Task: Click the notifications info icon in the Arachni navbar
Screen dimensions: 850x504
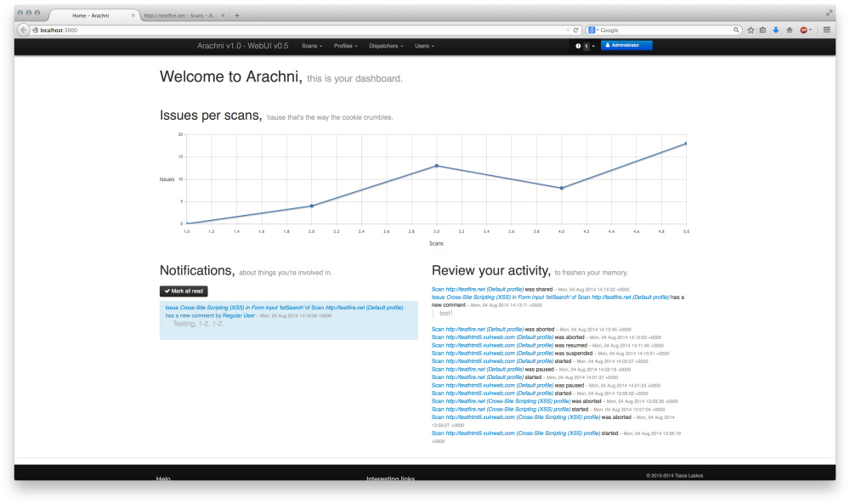Action: [x=578, y=45]
